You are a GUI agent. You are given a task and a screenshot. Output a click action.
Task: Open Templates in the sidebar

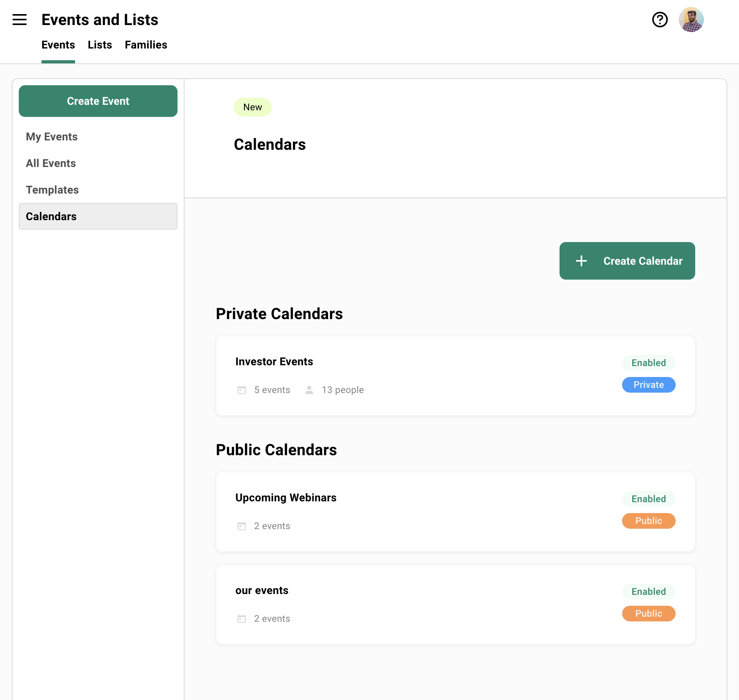pyautogui.click(x=52, y=190)
